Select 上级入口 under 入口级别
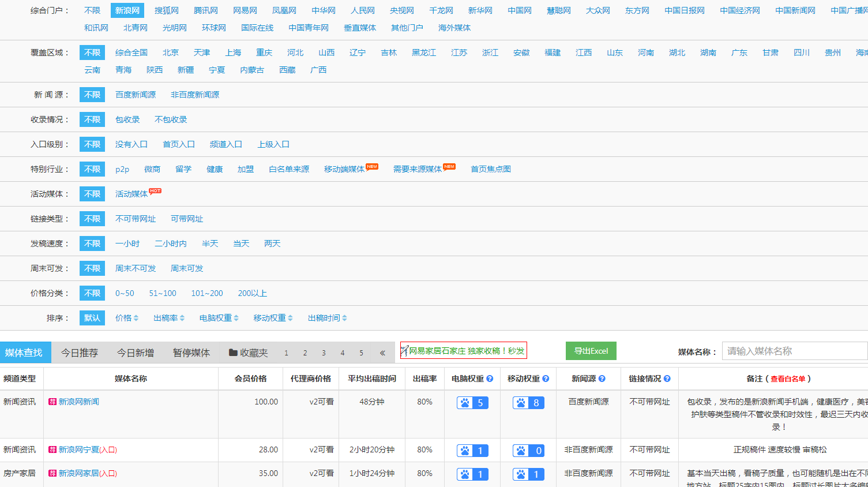868x487 pixels. coord(273,144)
